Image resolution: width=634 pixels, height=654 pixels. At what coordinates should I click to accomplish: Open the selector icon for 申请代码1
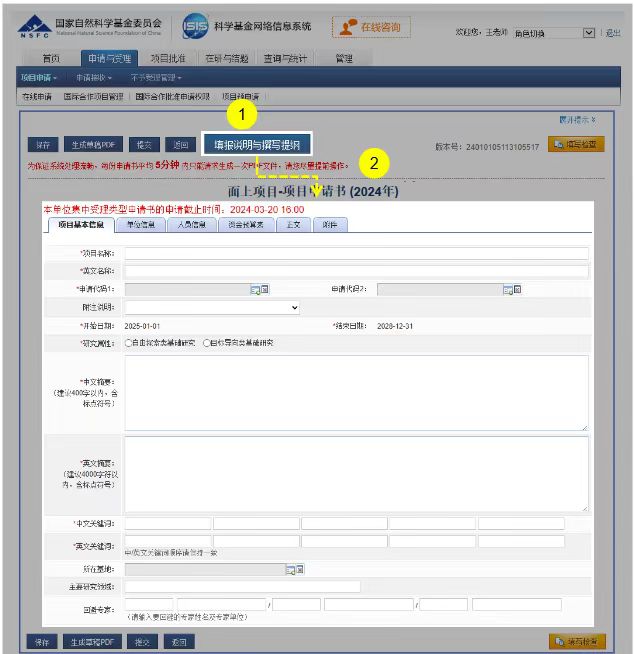255,289
